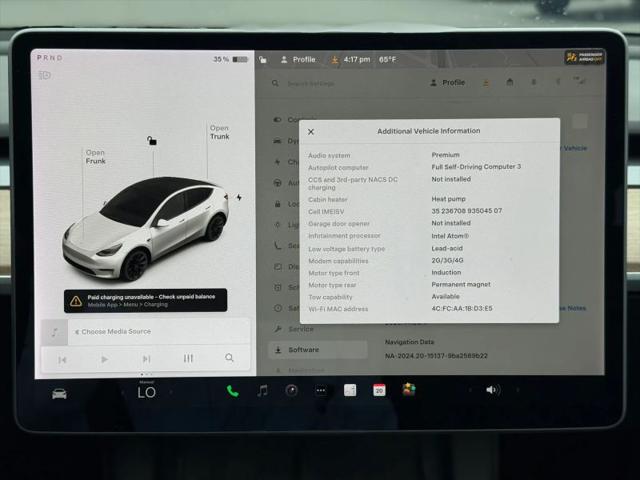Select the Locks padlock icon in settings sidebar
This screenshot has width=640, height=480.
(278, 204)
